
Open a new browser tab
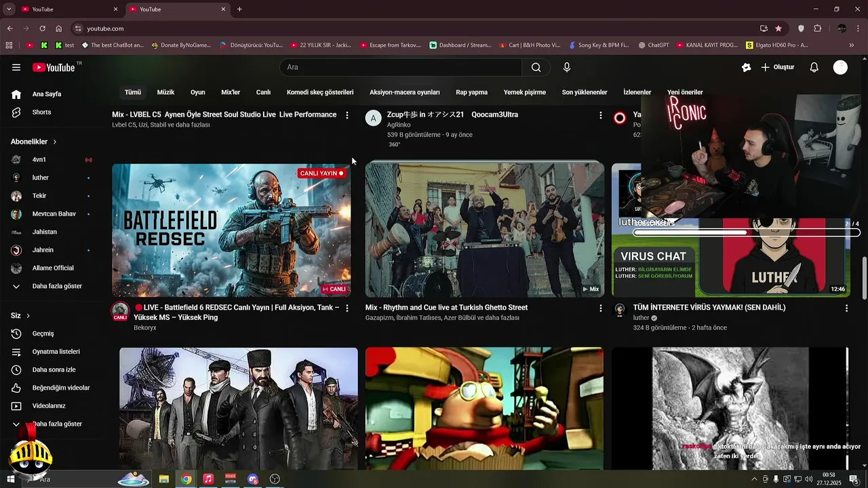[x=239, y=9]
